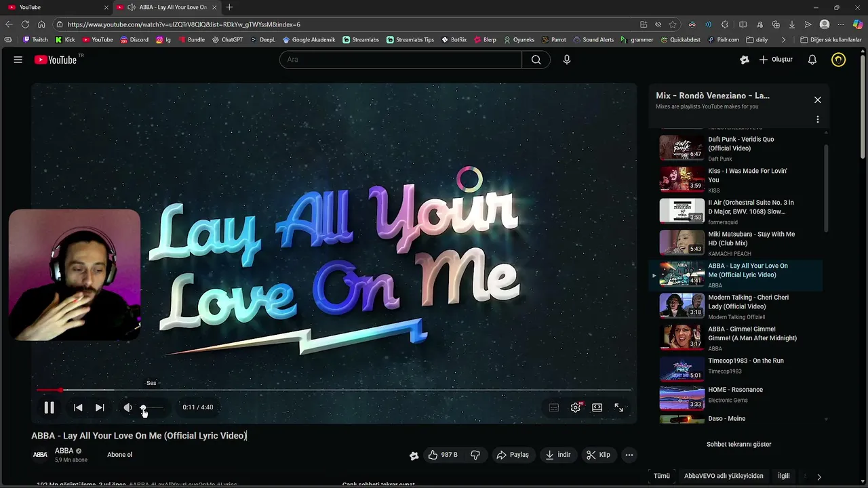The width and height of the screenshot is (868, 488).
Task: Switch to the ABBA - Lay All Your Love tab
Action: (167, 7)
